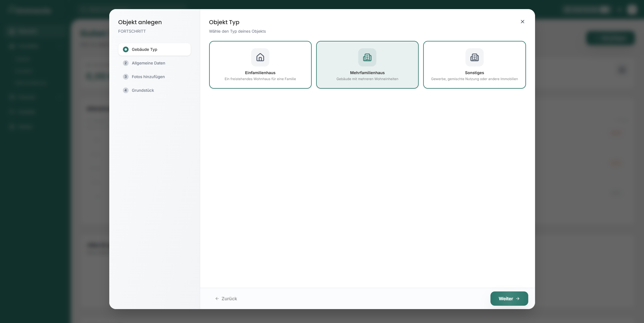
Task: Close the Objekt anlegen dialog
Action: (x=522, y=22)
